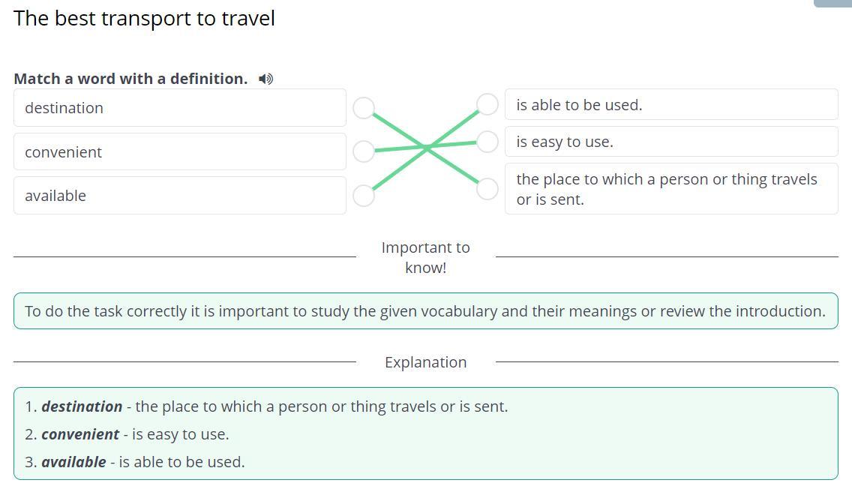The width and height of the screenshot is (852, 504).
Task: Click the "Important to know!" heading
Action: pos(425,257)
